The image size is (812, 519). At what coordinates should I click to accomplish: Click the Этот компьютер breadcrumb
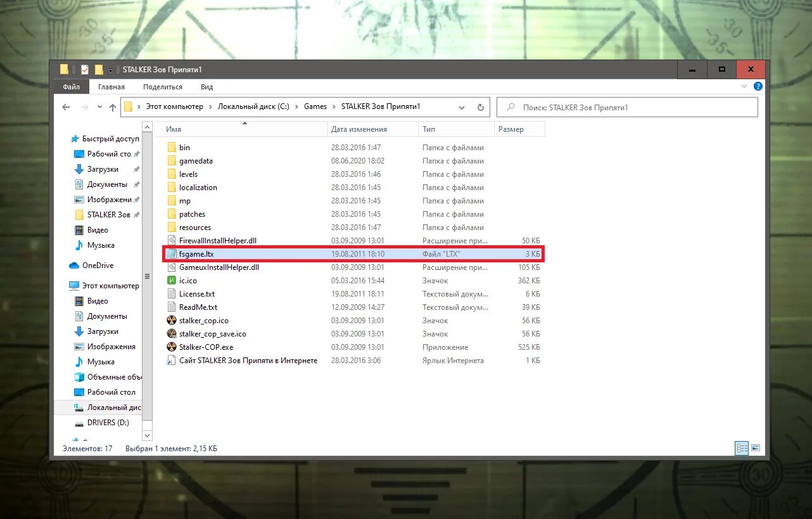tap(175, 106)
